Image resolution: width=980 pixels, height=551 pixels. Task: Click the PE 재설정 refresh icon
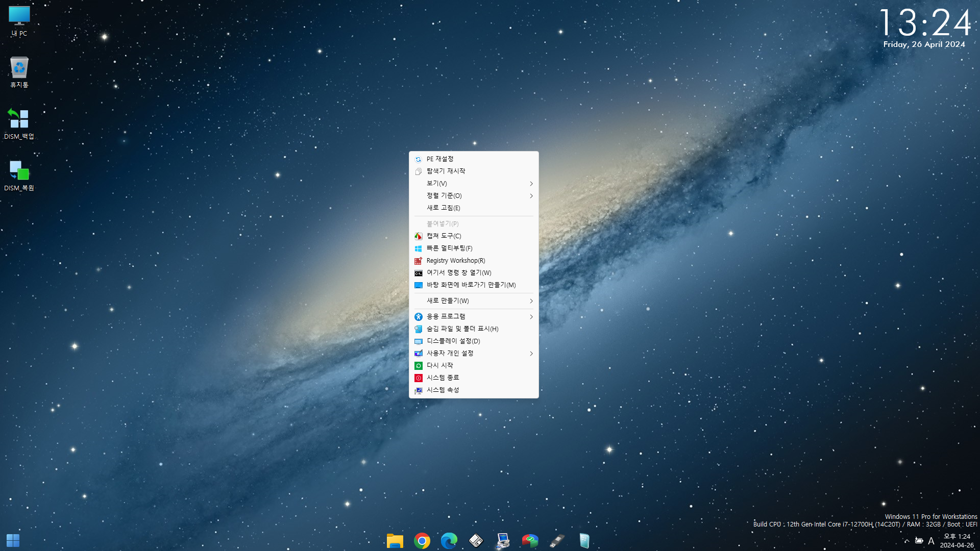pyautogui.click(x=419, y=159)
